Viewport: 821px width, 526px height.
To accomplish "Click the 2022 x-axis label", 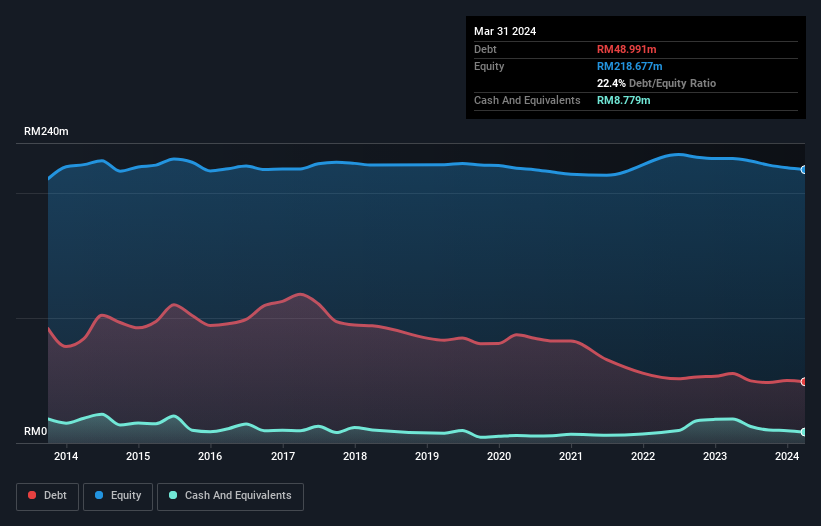I will click(x=643, y=456).
